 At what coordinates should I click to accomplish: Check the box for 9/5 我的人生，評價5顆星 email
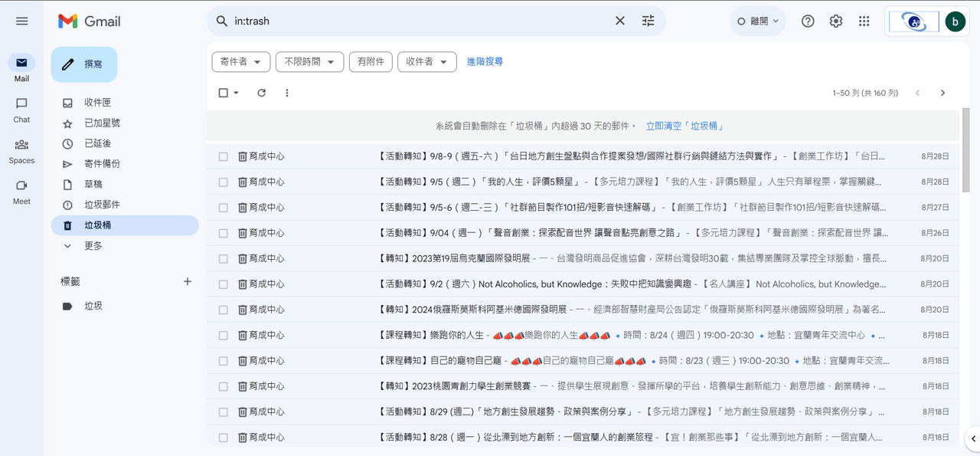224,182
